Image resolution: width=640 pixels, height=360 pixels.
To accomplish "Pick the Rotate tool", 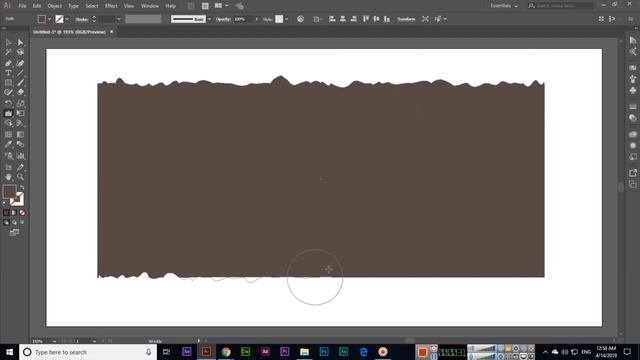I will click(8, 103).
